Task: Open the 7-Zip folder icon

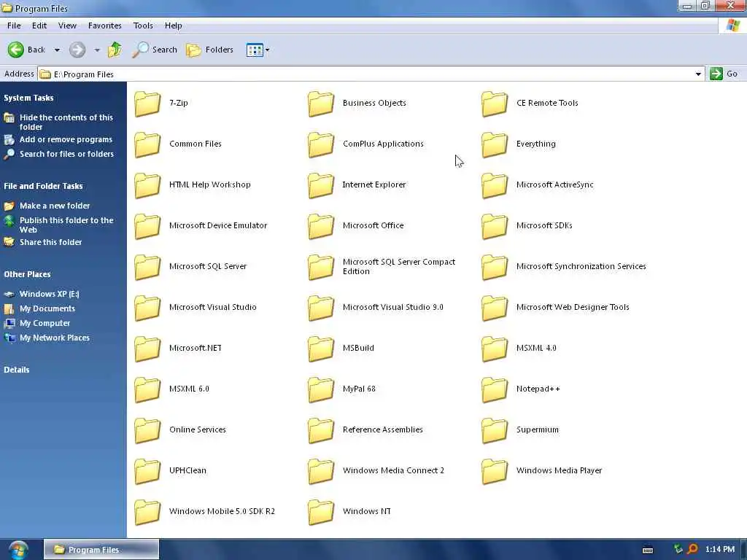Action: (x=147, y=104)
